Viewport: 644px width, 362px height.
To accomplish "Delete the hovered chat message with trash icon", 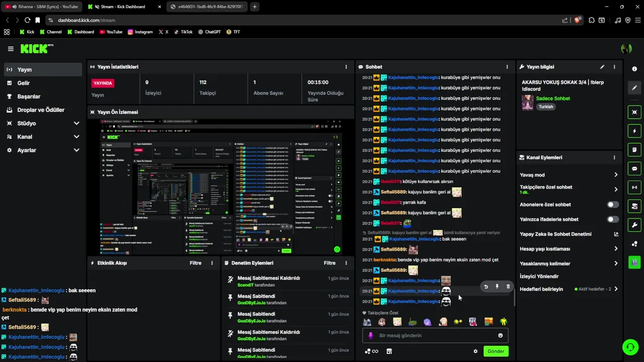I will pyautogui.click(x=508, y=287).
